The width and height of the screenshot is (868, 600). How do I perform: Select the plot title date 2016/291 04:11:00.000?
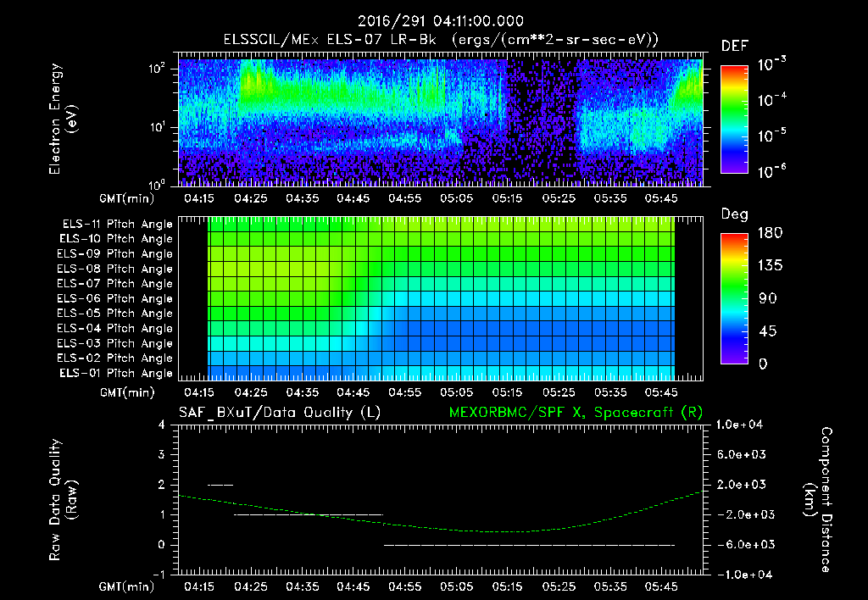(x=441, y=21)
